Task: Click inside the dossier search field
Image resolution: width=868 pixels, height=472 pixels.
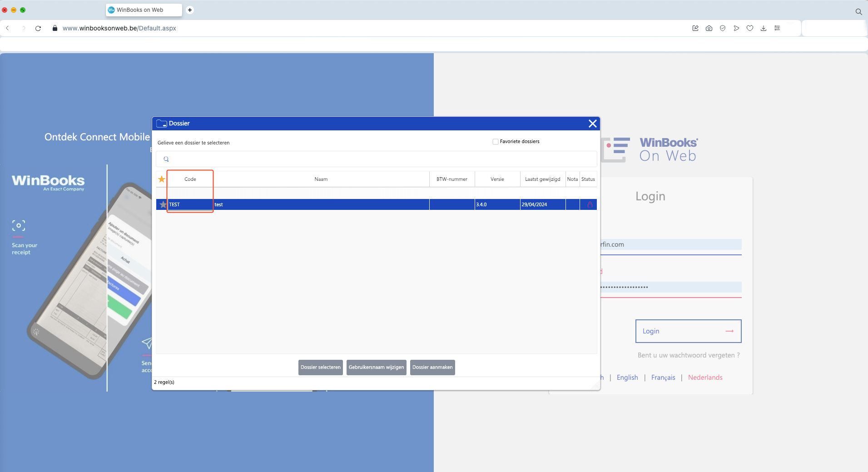Action: [x=377, y=159]
